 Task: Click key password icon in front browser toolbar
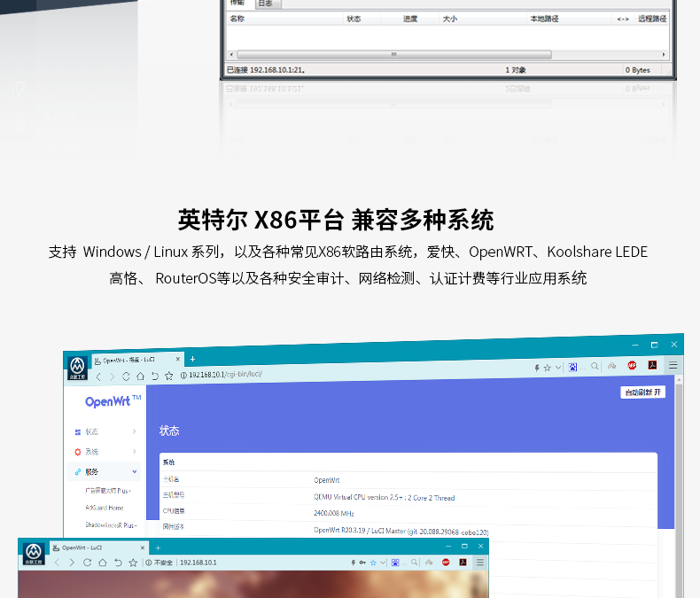pyautogui.click(x=362, y=563)
